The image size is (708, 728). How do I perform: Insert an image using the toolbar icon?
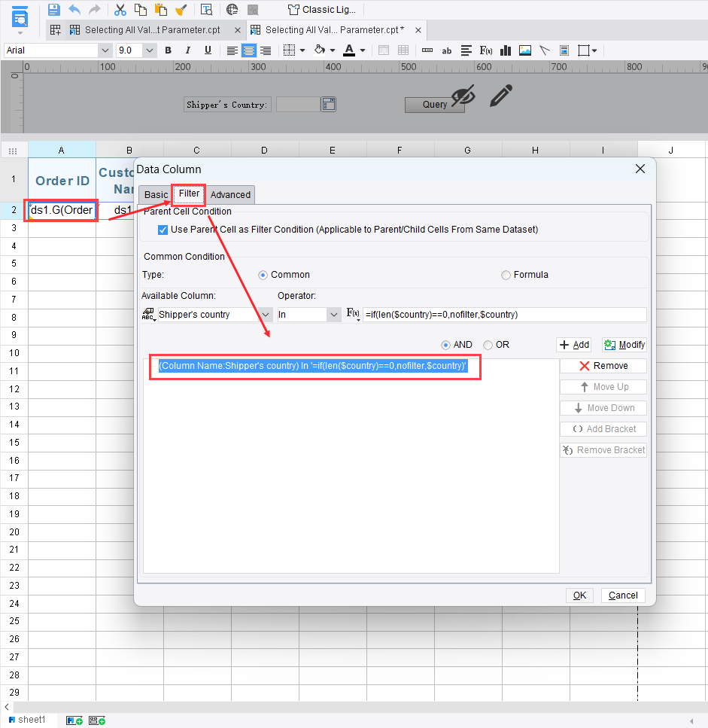tap(524, 50)
